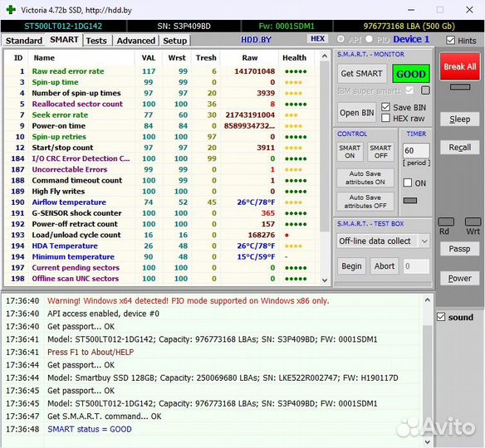Screen dimensions: 485x448
Task: Click the timer indicator below ON
Action: coord(410,201)
